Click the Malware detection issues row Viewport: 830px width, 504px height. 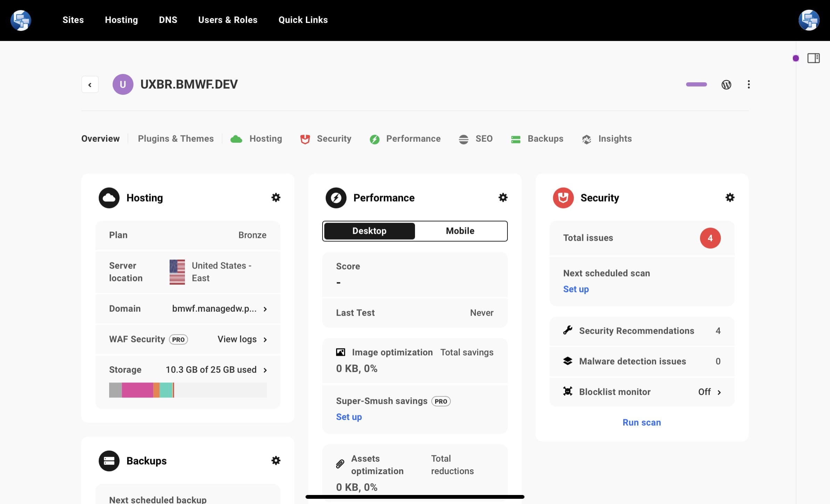642,361
